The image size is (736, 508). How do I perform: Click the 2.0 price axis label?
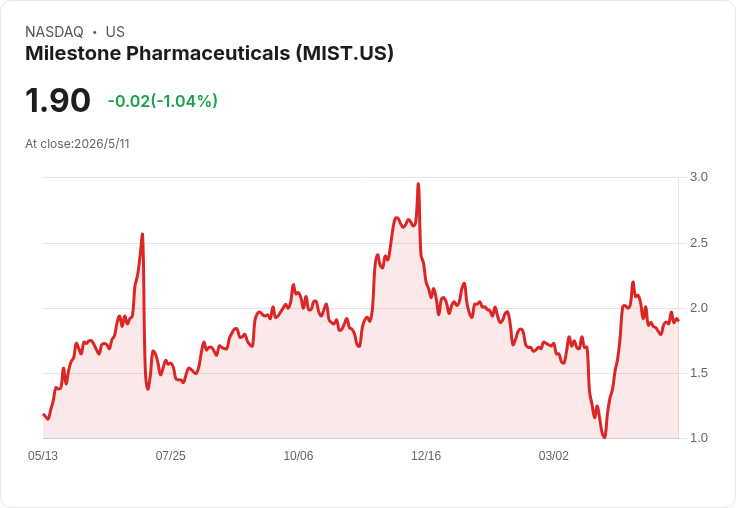698,308
